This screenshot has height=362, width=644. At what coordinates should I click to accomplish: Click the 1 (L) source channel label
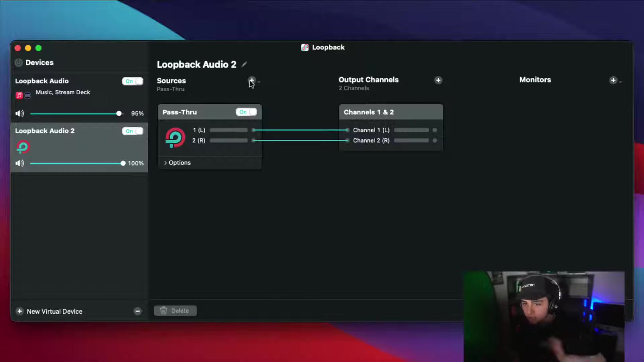[x=199, y=130]
